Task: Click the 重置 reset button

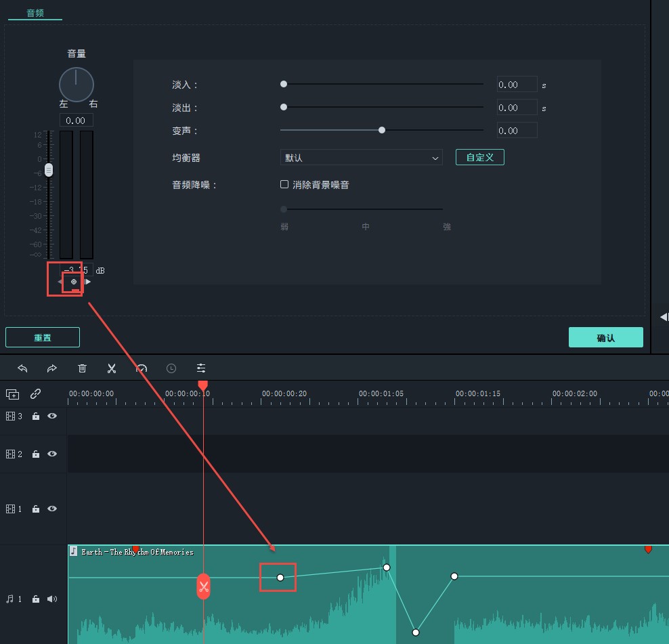Action: tap(43, 337)
